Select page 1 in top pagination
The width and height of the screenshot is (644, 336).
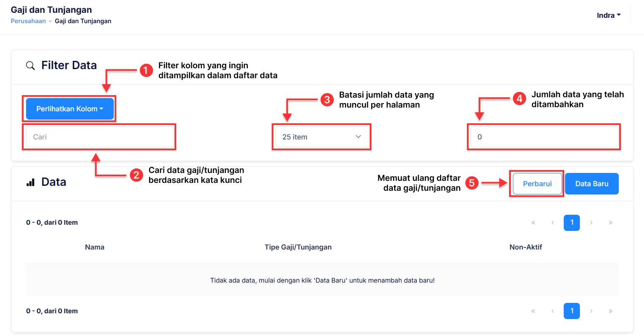pos(572,223)
